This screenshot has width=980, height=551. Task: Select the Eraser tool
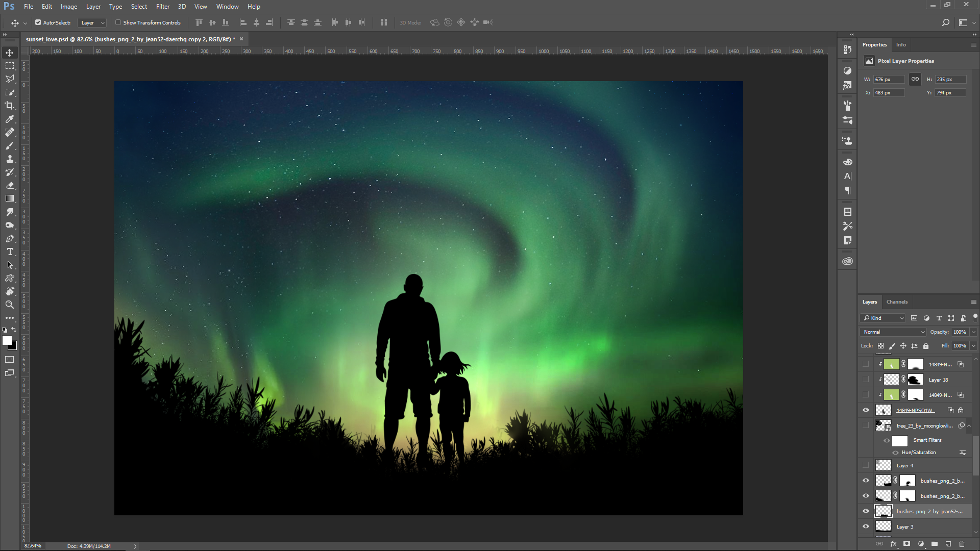click(10, 185)
